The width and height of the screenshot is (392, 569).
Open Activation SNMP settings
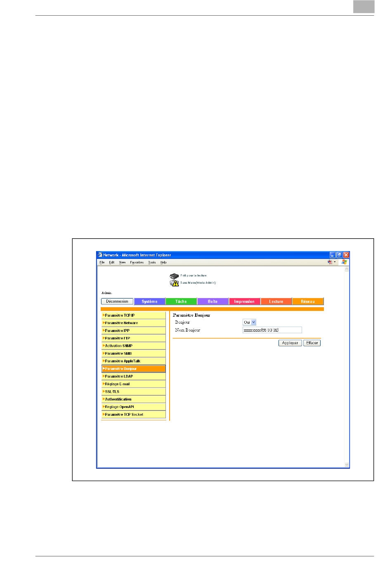(134, 346)
